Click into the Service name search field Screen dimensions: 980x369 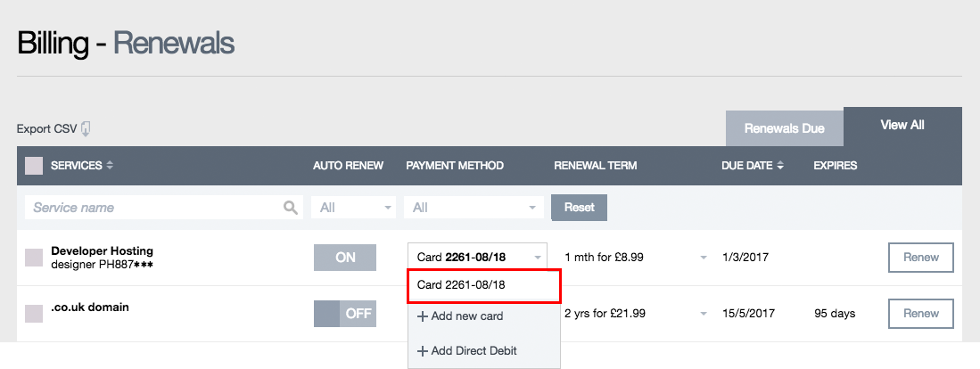[x=152, y=208]
